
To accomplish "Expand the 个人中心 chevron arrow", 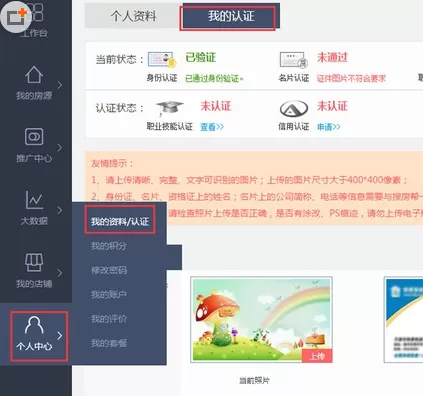I will 60,336.
